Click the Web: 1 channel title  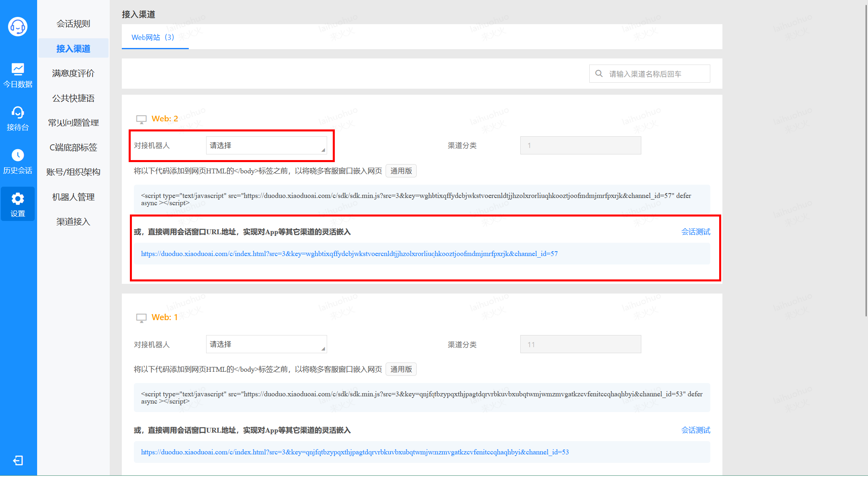[x=165, y=318]
